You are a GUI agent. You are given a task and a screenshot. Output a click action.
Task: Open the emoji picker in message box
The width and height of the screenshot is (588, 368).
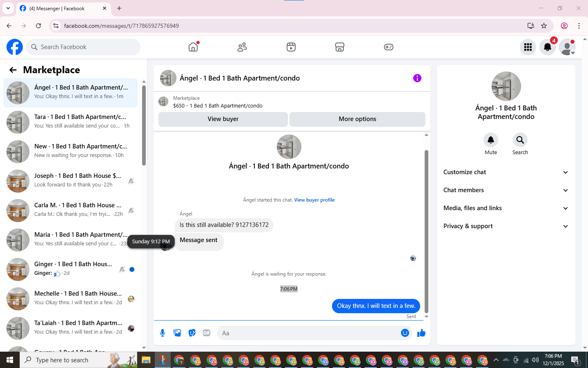(x=405, y=333)
